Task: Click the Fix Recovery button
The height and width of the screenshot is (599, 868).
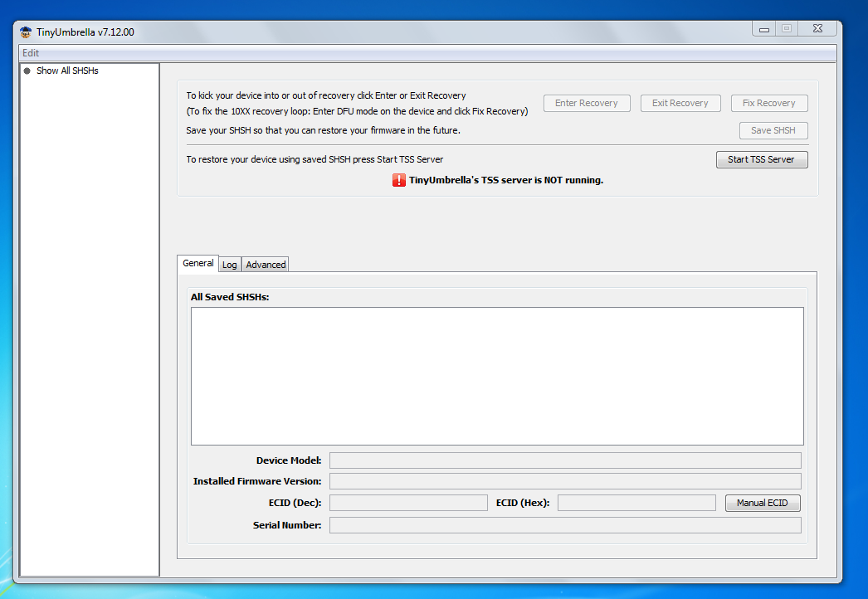Action: coord(769,103)
